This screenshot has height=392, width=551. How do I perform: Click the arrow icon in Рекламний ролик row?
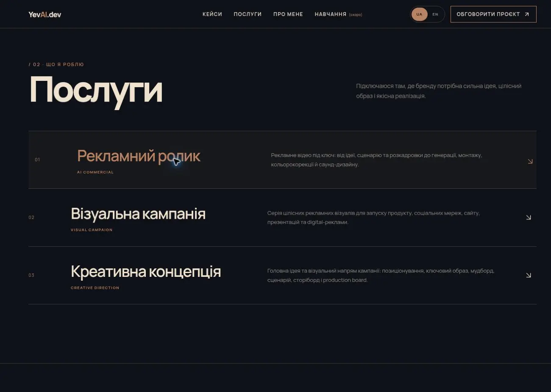point(530,161)
